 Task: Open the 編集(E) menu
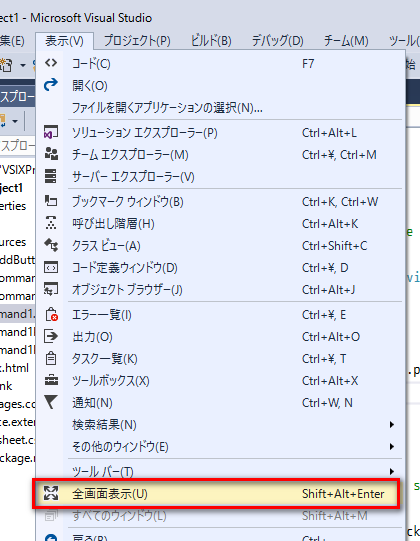point(12,41)
